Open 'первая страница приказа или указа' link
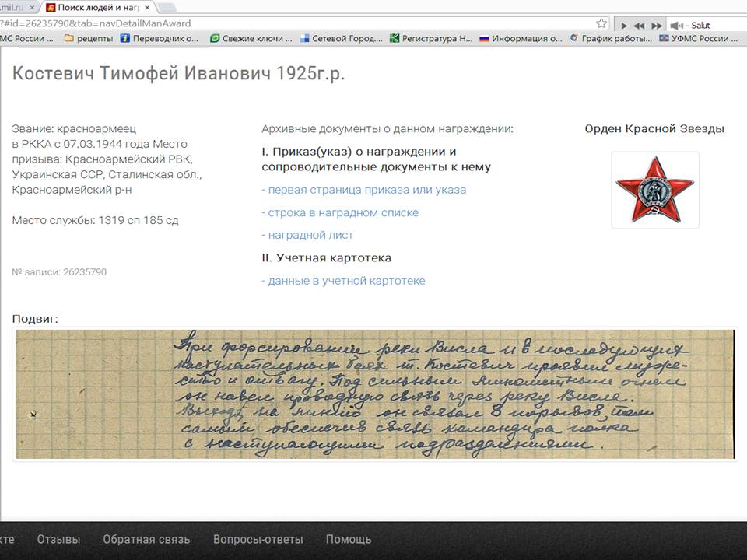Screen dimensions: 747x560 [x=364, y=190]
